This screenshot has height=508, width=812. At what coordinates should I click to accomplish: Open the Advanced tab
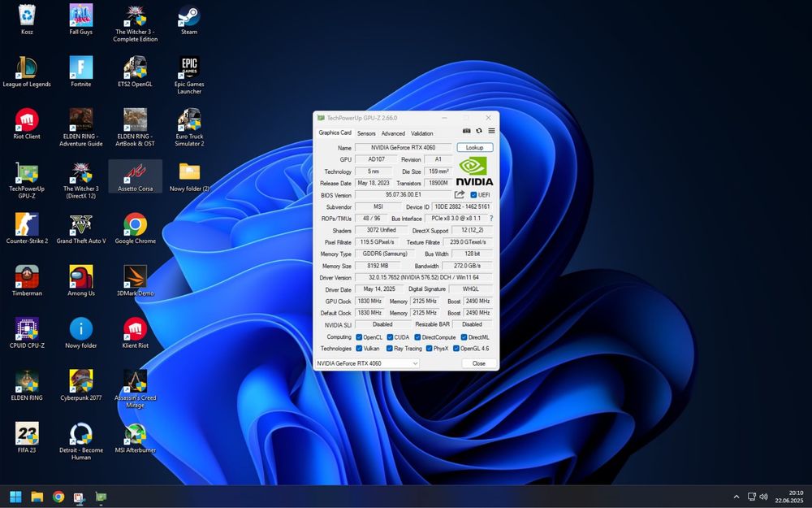pyautogui.click(x=393, y=133)
